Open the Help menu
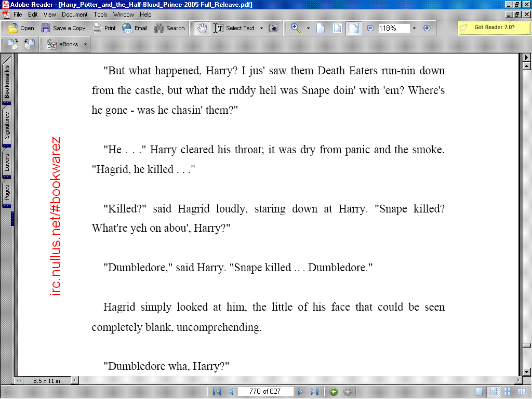Screen dimensions: 532x399 point(145,15)
